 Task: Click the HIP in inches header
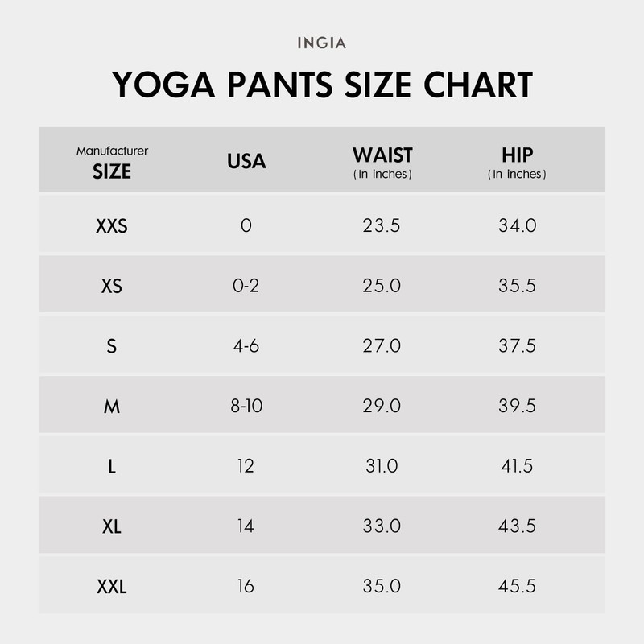click(x=517, y=162)
